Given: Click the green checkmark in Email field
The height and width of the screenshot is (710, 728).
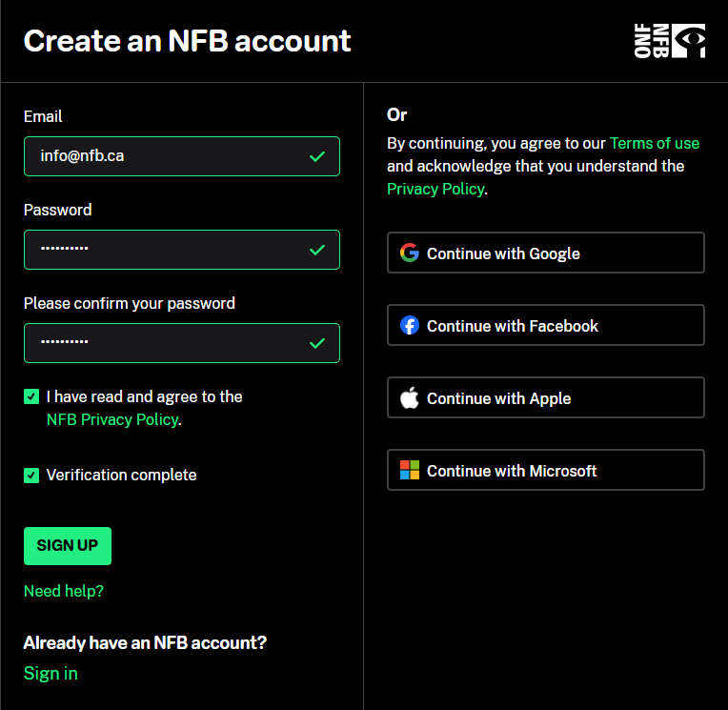Looking at the screenshot, I should click(x=317, y=156).
